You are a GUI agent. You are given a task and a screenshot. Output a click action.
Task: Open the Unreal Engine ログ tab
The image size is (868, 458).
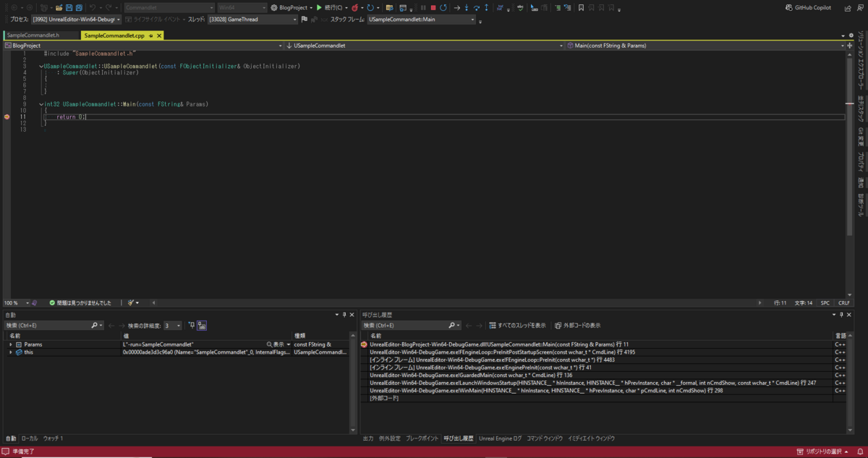point(499,438)
